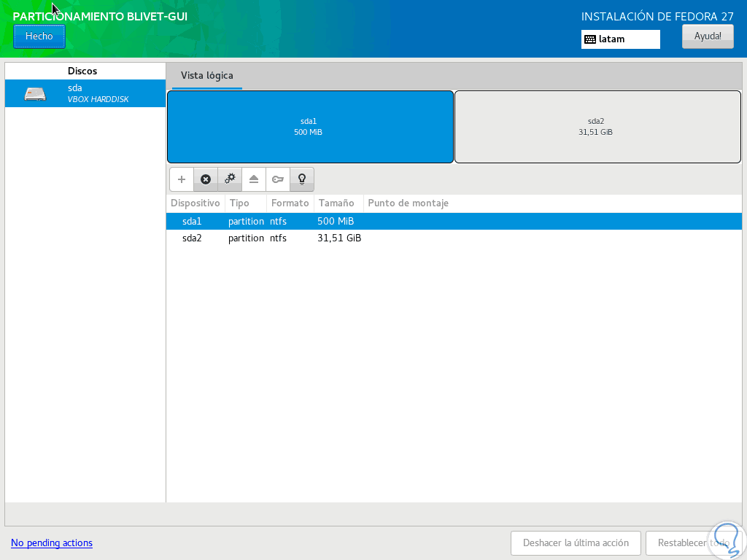Click the Hecho button
Viewport: 747px width, 560px height.
click(39, 36)
